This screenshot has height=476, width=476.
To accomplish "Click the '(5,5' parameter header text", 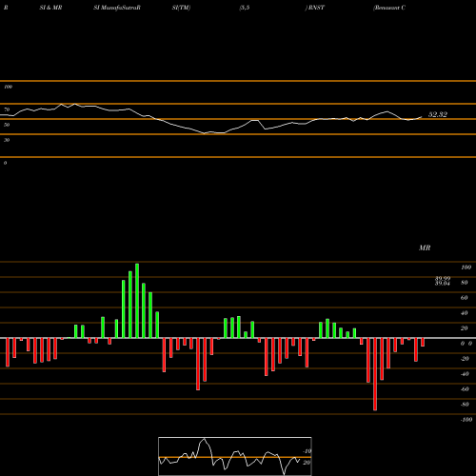I will point(245,8).
